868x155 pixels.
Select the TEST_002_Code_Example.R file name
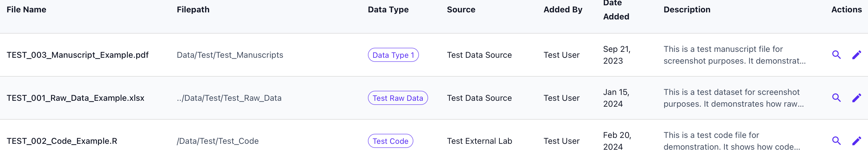(62, 141)
